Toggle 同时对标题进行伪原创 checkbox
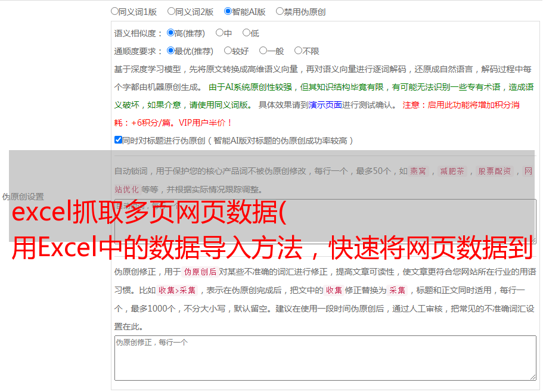 118,140
